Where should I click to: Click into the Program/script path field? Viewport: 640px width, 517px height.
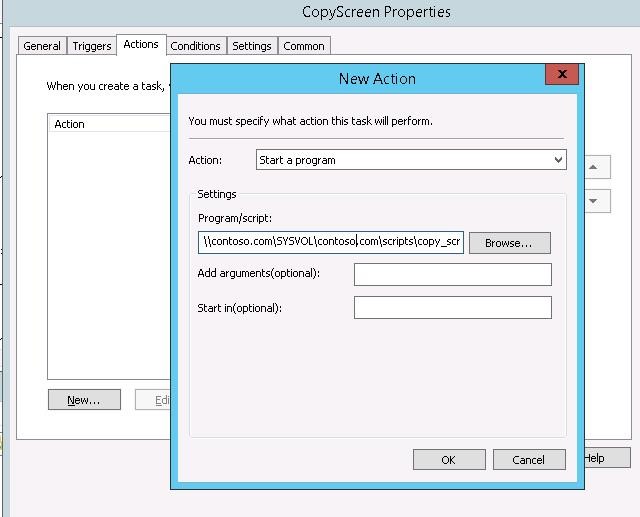pos(330,242)
